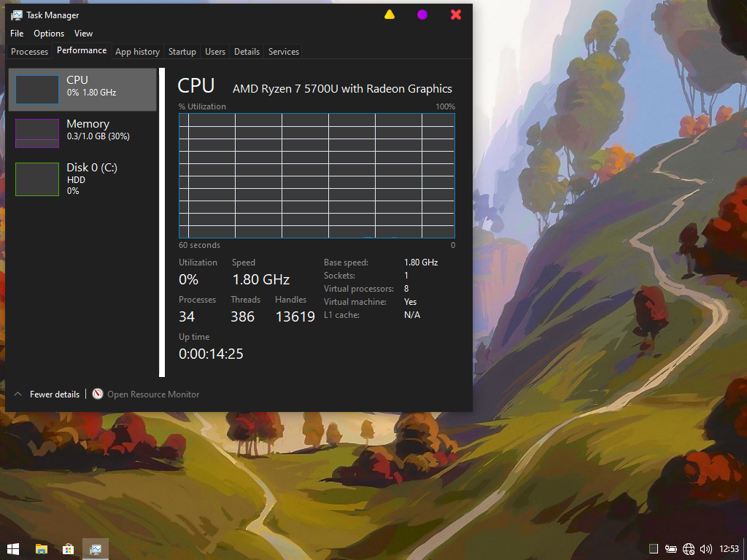
Task: Open the File menu
Action: coord(17,34)
